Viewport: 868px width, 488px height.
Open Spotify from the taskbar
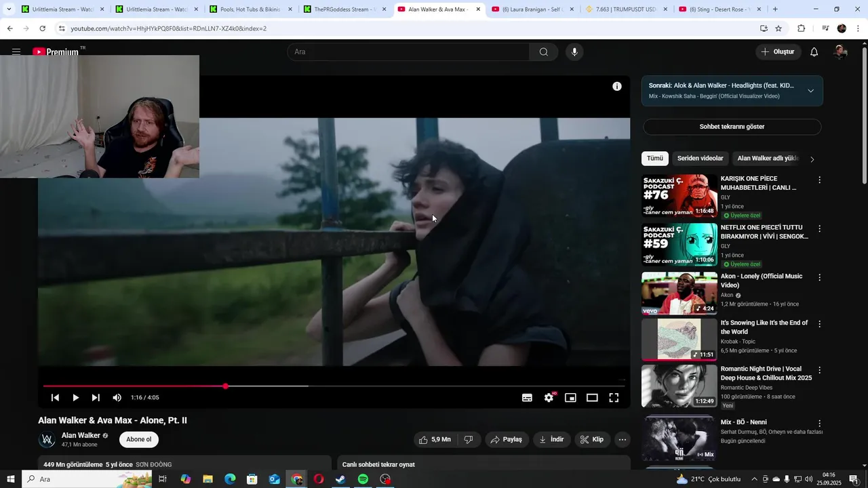363,479
